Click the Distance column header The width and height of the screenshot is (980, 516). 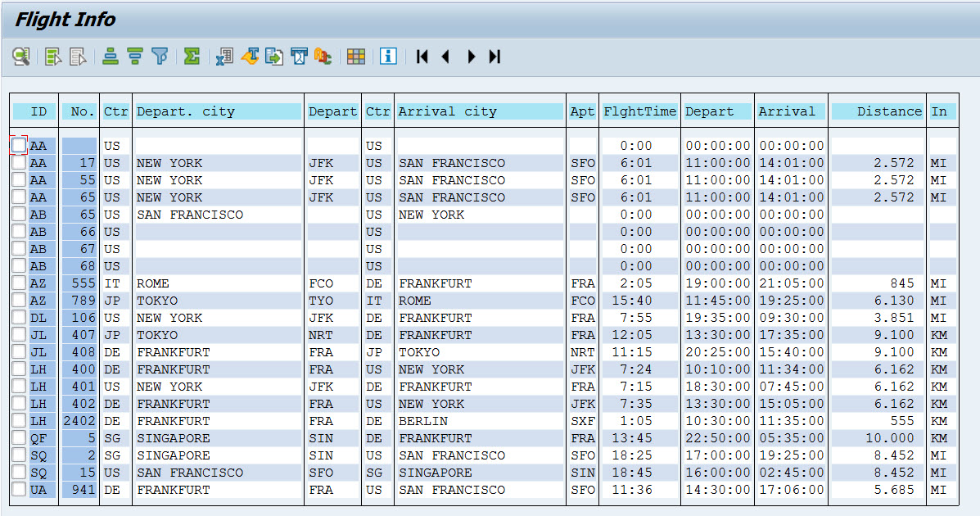click(x=878, y=111)
